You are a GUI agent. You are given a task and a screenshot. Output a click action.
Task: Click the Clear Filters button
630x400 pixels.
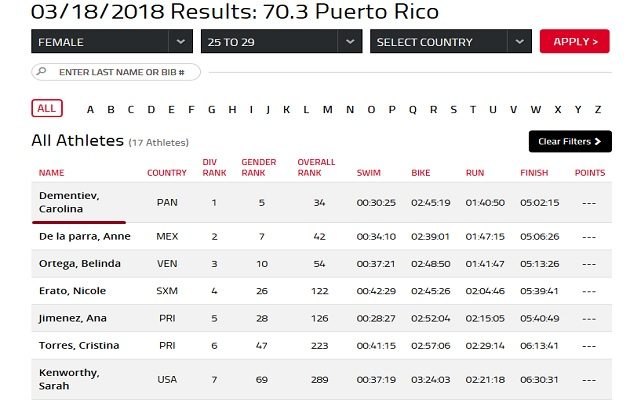point(569,142)
